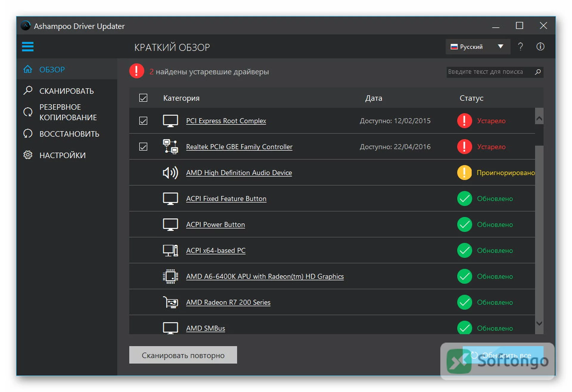Click the monitor icon for ACPI Fixed Feature Button

pos(170,199)
